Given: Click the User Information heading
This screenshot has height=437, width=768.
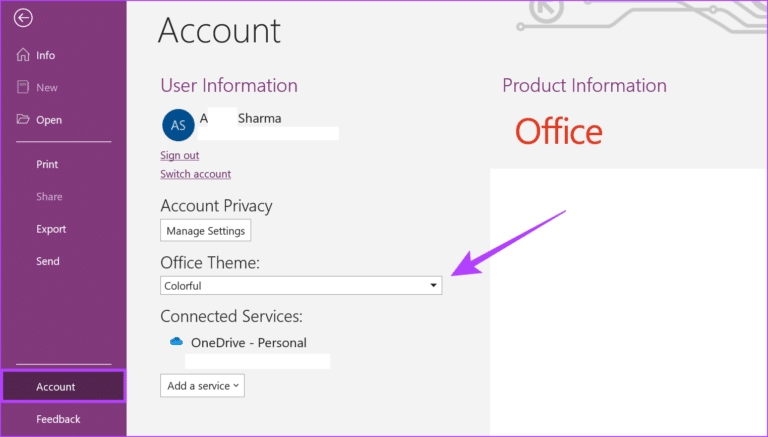Looking at the screenshot, I should (229, 86).
